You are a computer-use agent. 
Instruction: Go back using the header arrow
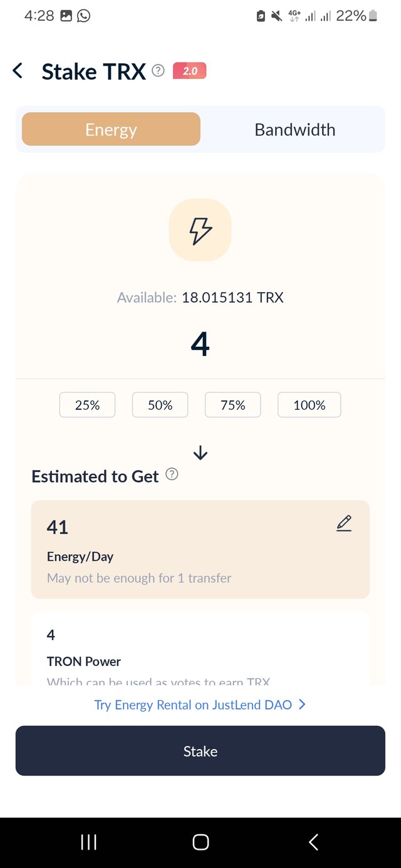(18, 71)
